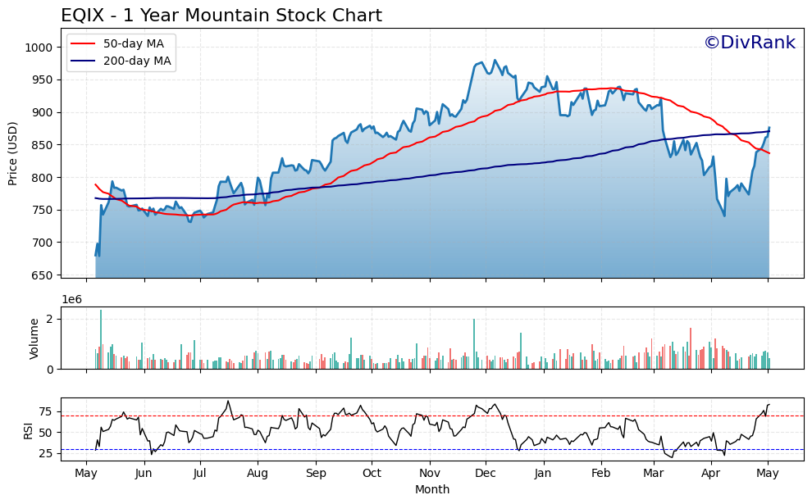
Task: Click the 950 price tick label
Action: [x=43, y=80]
